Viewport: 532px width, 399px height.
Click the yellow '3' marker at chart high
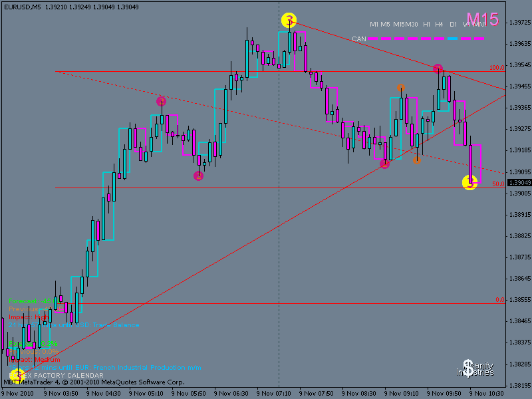click(289, 21)
